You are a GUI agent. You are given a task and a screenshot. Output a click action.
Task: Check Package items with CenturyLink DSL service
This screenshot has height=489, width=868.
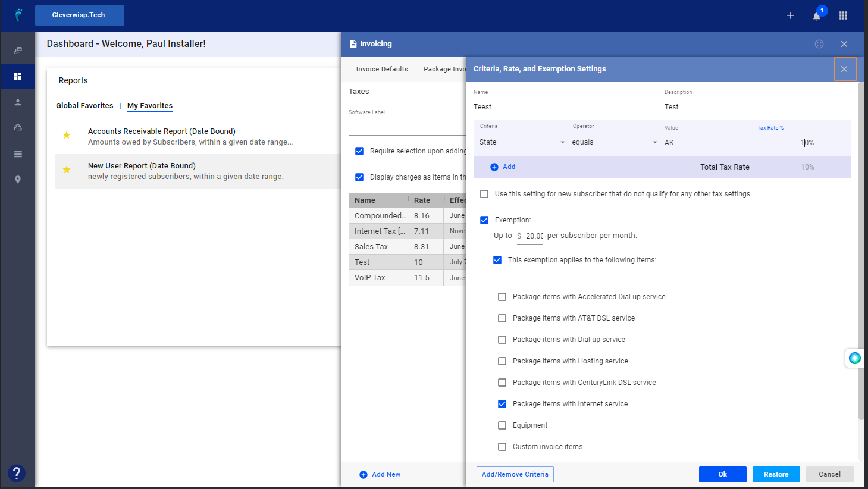click(x=502, y=383)
